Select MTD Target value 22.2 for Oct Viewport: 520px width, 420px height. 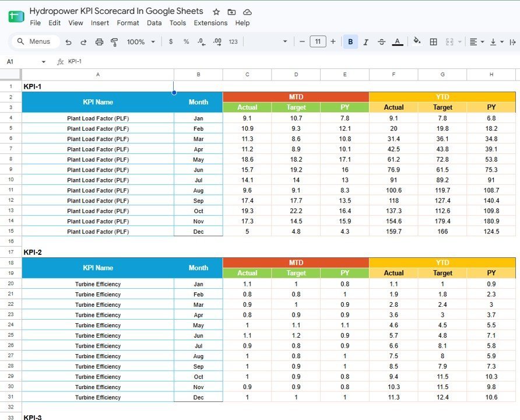click(296, 211)
